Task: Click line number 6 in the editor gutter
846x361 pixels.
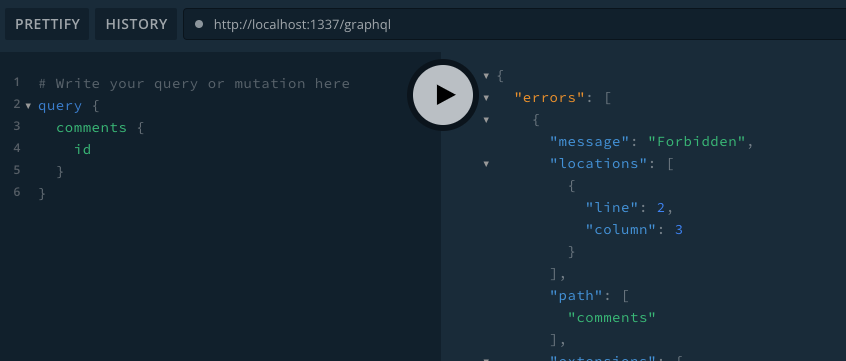Action: (17, 192)
